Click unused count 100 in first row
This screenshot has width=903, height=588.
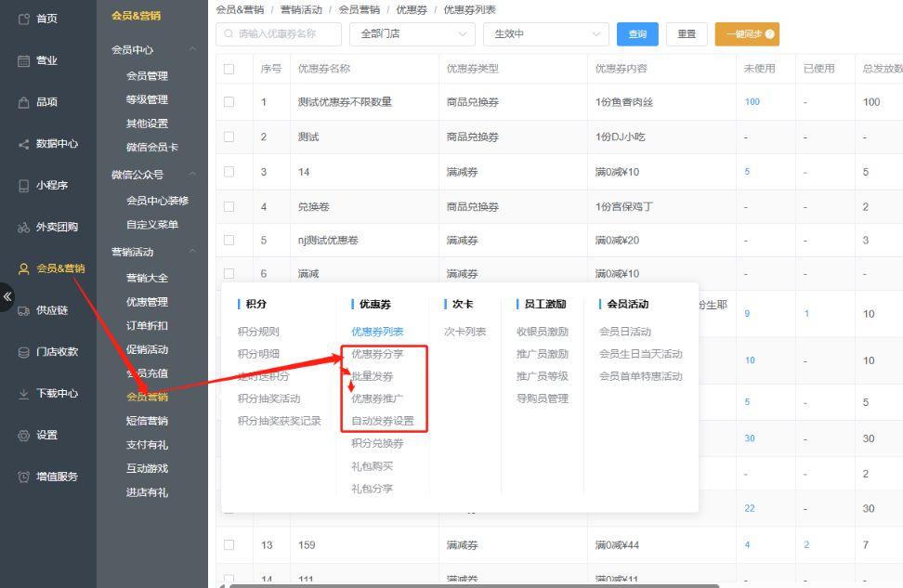(x=752, y=102)
